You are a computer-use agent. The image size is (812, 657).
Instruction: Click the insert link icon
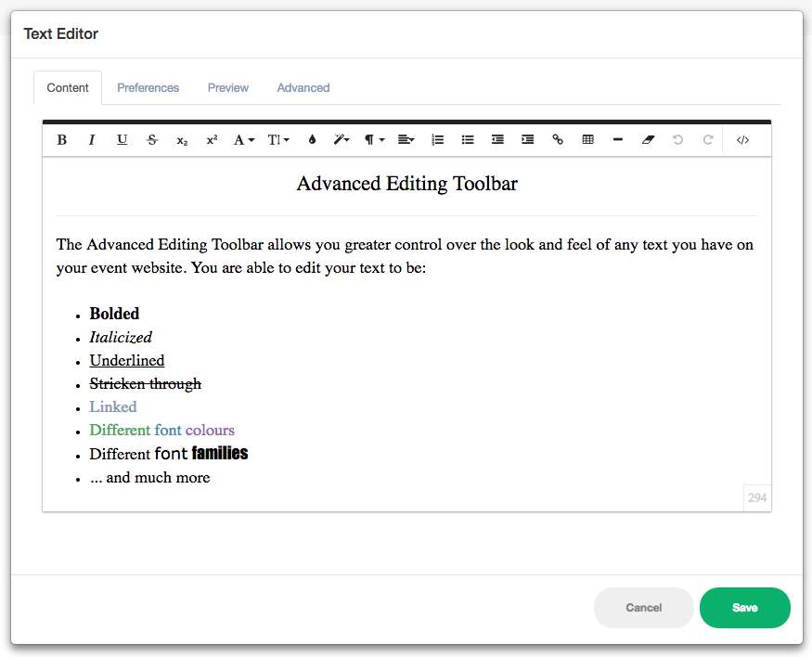[558, 139]
